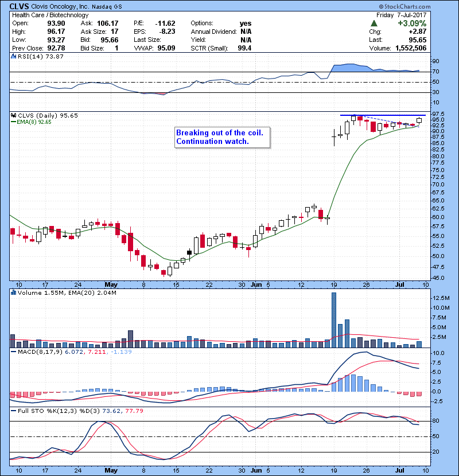The height and width of the screenshot is (476, 459).
Task: Click the RSI(14) 73.87 label
Action: (41, 56)
